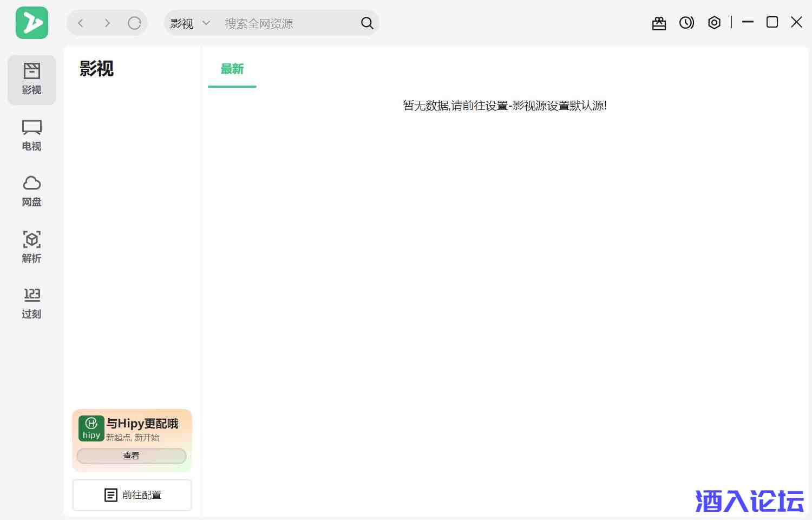Image resolution: width=812 pixels, height=520 pixels.
Task: Click the green app logo
Action: (x=32, y=23)
